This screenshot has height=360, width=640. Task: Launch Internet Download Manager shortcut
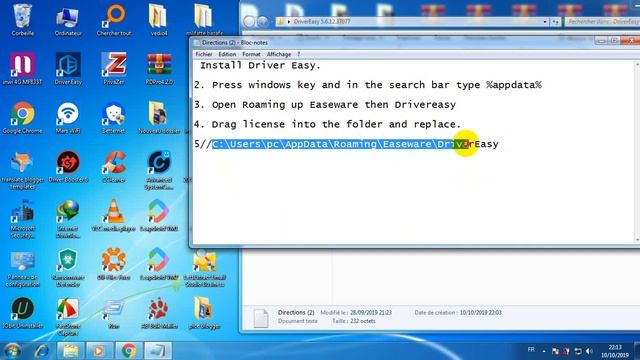[x=68, y=219]
